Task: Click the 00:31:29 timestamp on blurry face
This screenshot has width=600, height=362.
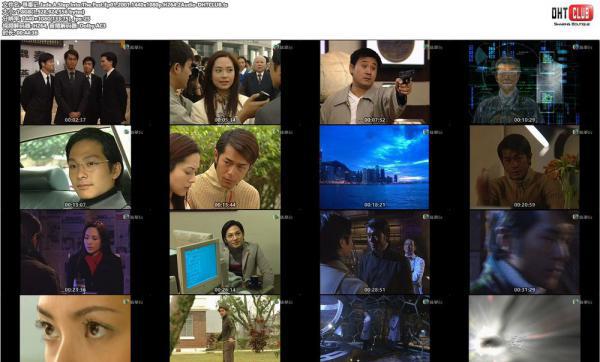Action: tap(525, 290)
